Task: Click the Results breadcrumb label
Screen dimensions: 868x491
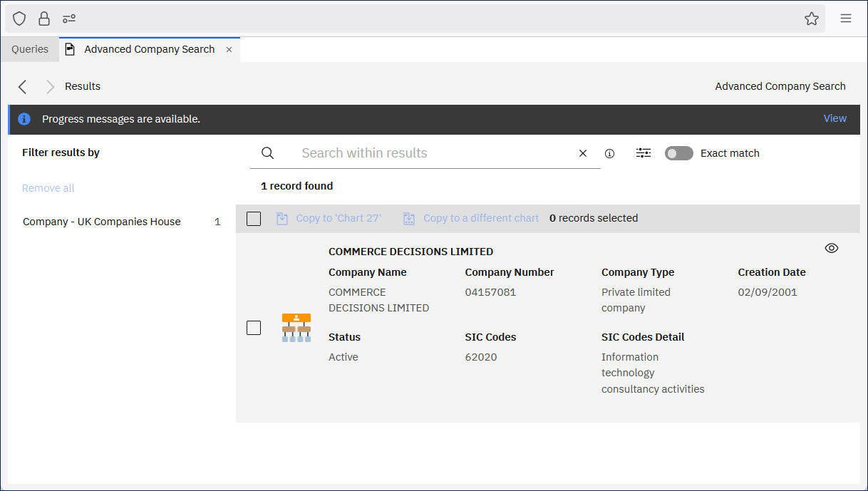Action: [x=83, y=86]
